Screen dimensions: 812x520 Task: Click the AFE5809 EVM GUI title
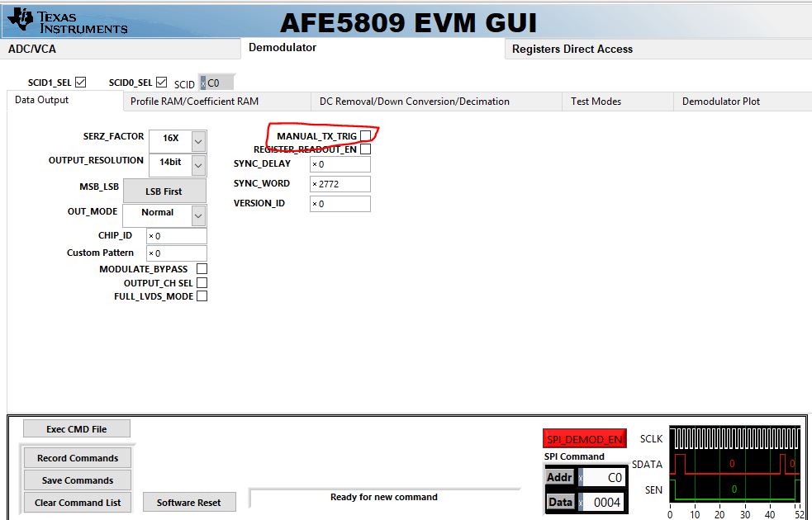point(409,23)
